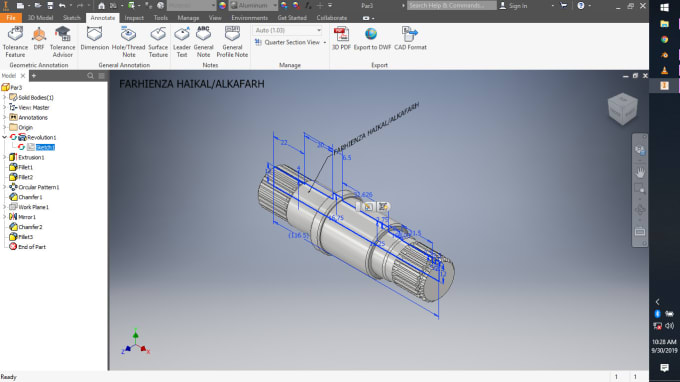Click the color wheel appearance icon
The height and width of the screenshot is (382, 680).
[222, 6]
